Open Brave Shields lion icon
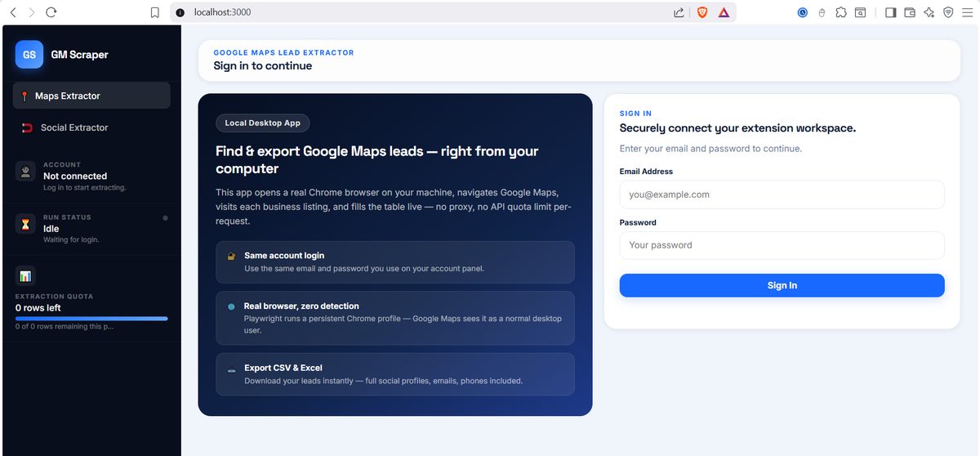The height and width of the screenshot is (456, 980). tap(702, 12)
